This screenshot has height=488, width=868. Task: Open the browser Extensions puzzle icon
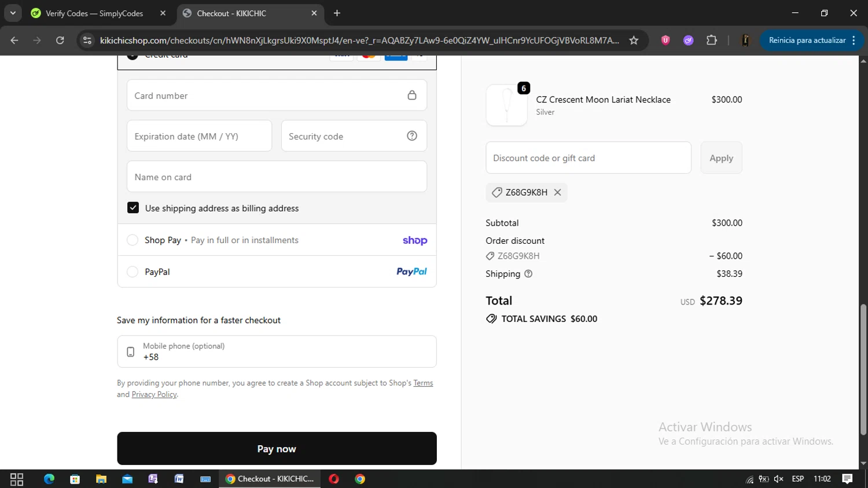click(x=711, y=40)
